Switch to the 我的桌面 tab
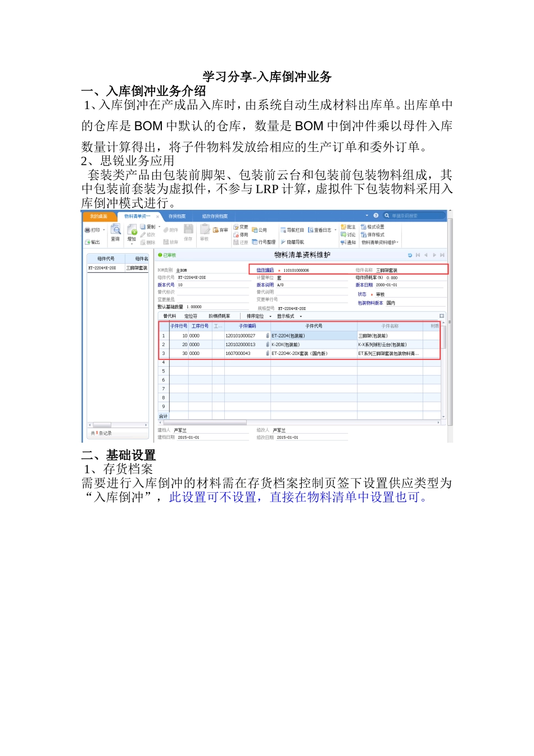Screen dimensions: 534x756 coord(99,216)
